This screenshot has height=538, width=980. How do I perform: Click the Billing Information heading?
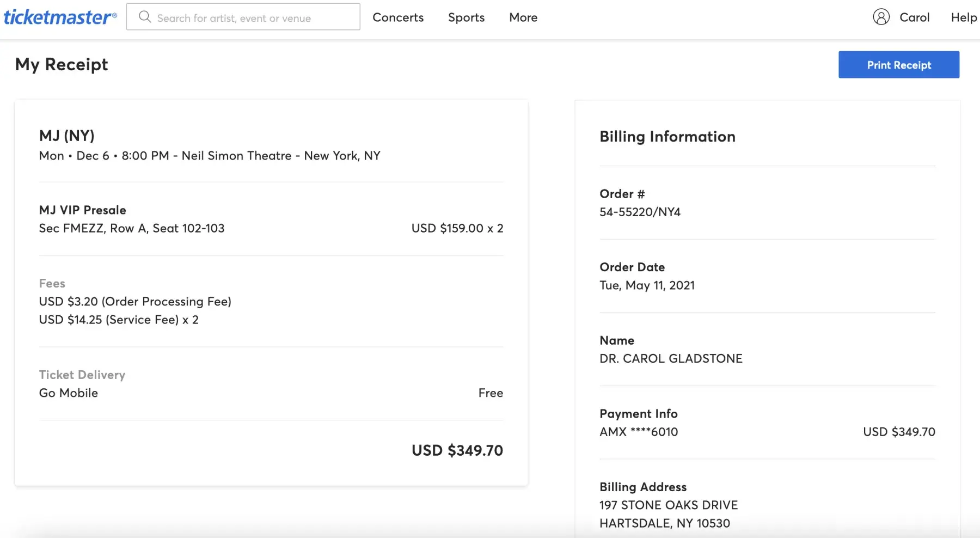tap(667, 137)
